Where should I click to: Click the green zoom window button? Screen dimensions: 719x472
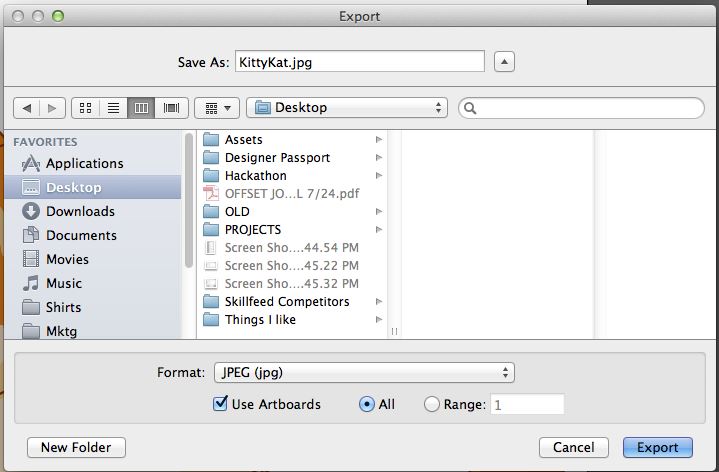(x=58, y=16)
